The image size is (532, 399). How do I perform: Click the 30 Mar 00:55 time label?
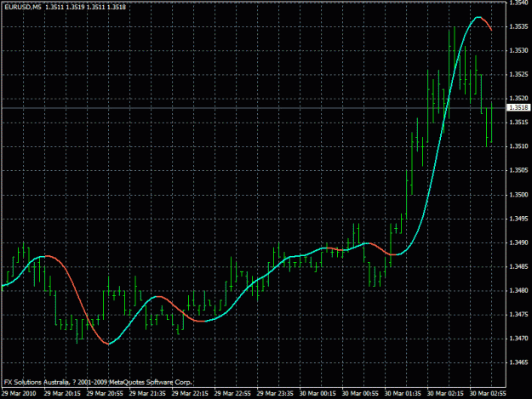click(360, 394)
